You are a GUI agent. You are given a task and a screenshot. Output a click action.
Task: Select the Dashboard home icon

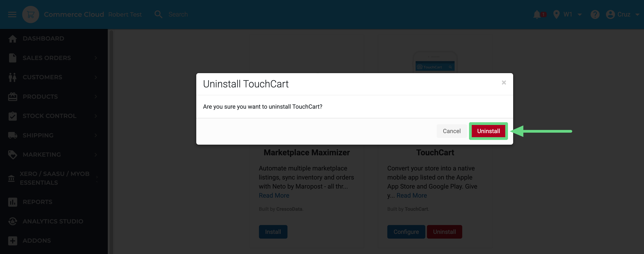pos(12,38)
